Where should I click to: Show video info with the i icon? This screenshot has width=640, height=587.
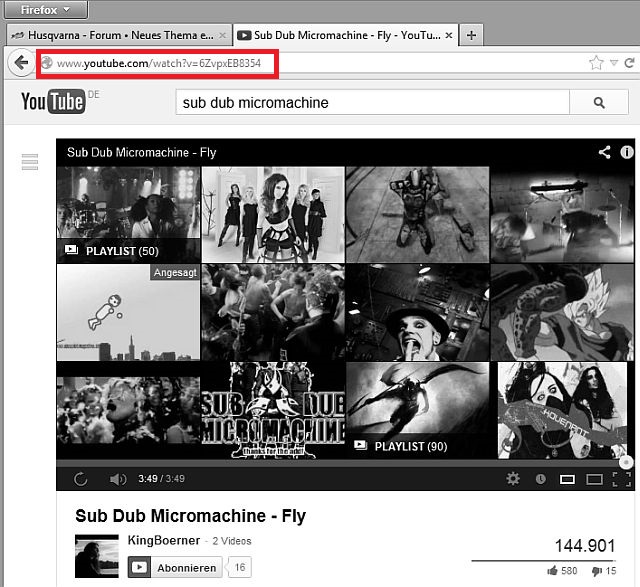(x=627, y=152)
